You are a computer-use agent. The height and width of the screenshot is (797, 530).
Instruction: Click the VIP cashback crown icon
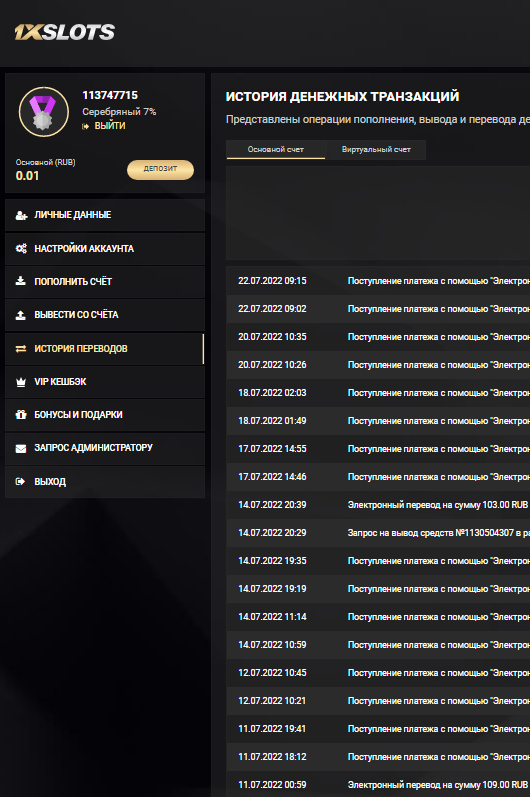point(21,382)
